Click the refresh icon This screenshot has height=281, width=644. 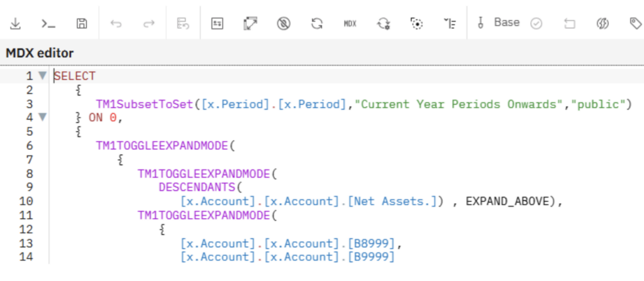(317, 23)
